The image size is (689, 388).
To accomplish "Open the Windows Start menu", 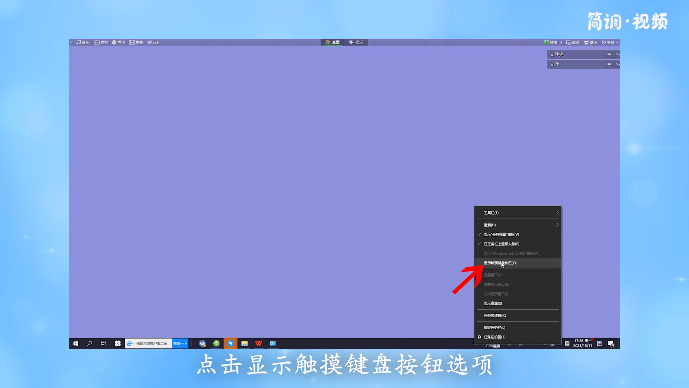I will coord(76,344).
